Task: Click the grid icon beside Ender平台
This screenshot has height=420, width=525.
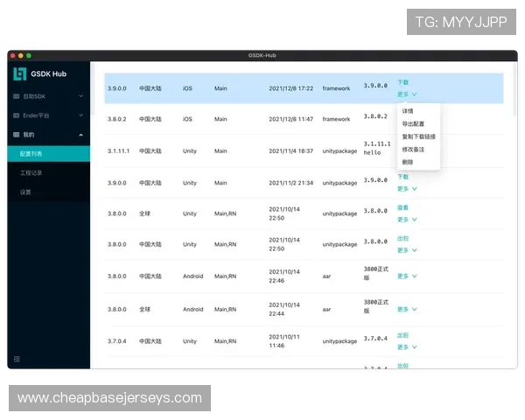Action: pyautogui.click(x=16, y=115)
